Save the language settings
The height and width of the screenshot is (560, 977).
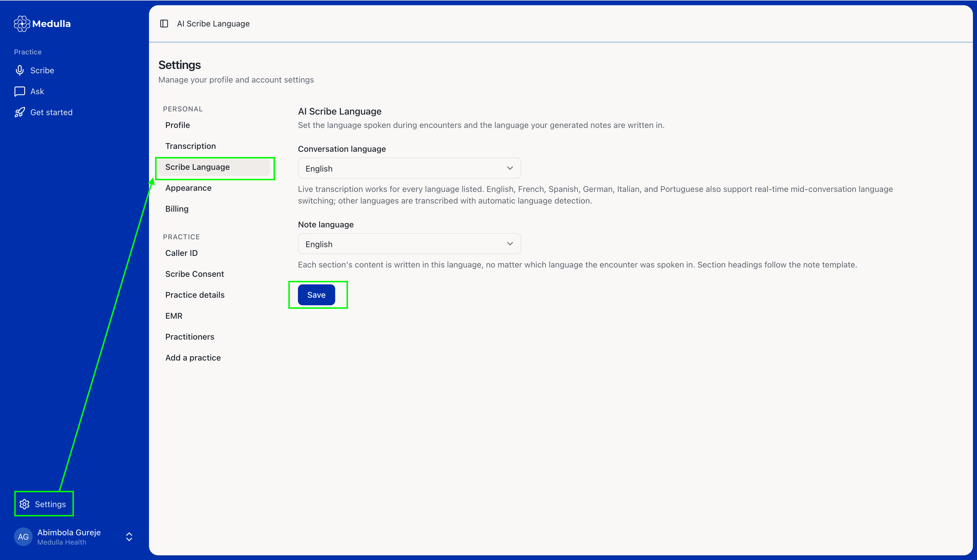point(316,295)
